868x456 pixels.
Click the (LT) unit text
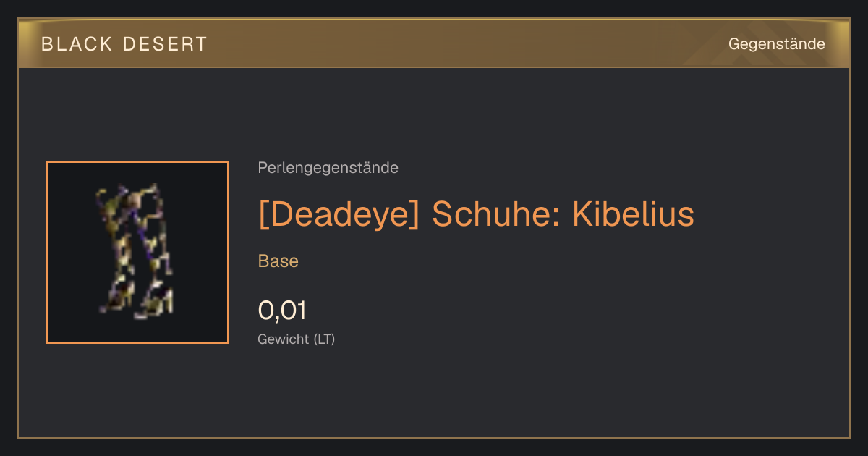click(324, 339)
